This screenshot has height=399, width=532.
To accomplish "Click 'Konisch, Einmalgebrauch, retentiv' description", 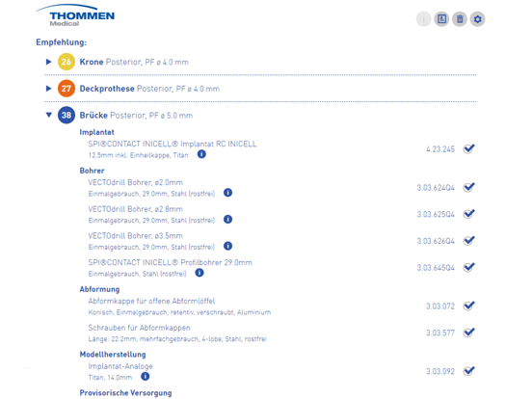I will click(x=179, y=312).
